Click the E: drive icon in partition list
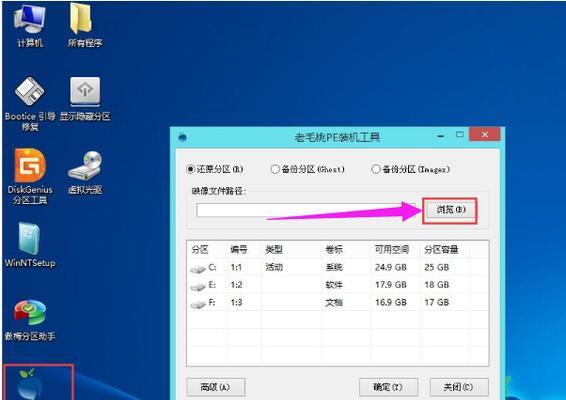This screenshot has width=566, height=400. pyautogui.click(x=197, y=287)
